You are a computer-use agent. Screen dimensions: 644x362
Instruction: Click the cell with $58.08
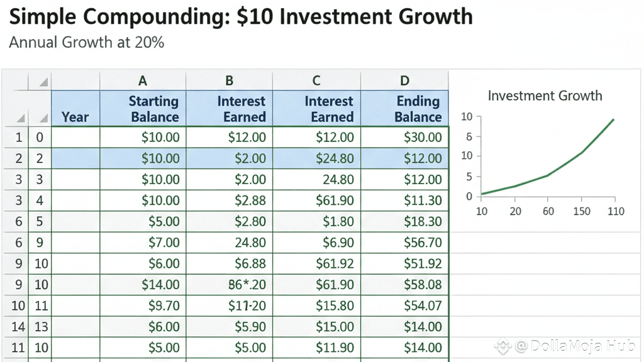404,285
